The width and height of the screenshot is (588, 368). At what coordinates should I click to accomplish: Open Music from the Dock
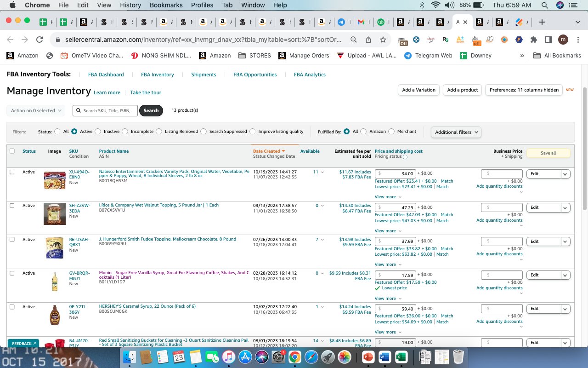[x=228, y=356]
